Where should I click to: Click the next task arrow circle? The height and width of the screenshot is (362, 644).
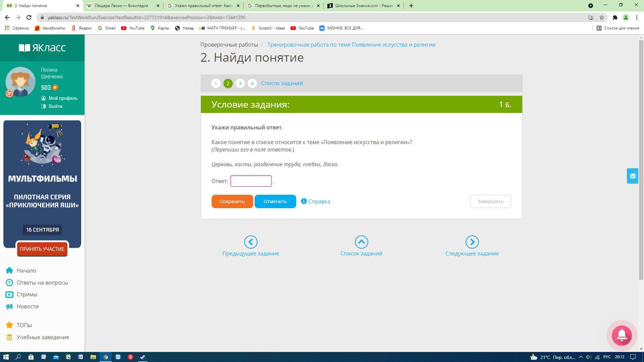point(472,242)
